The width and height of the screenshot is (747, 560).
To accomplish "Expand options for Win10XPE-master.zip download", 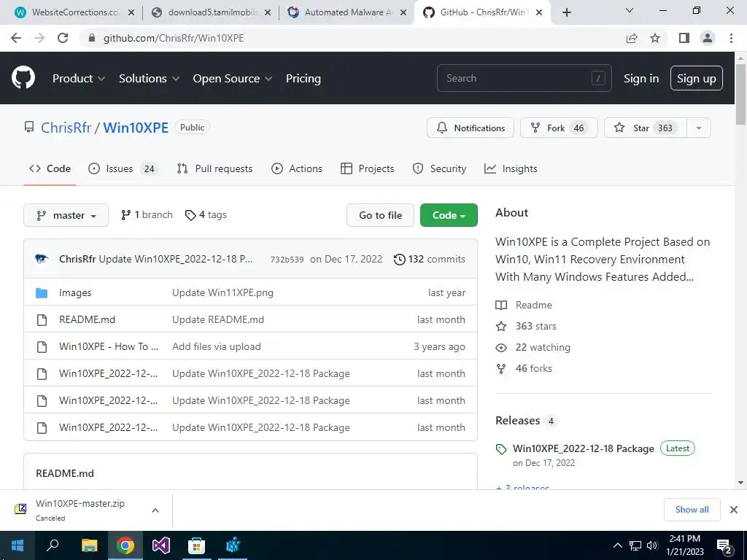I will click(x=155, y=510).
